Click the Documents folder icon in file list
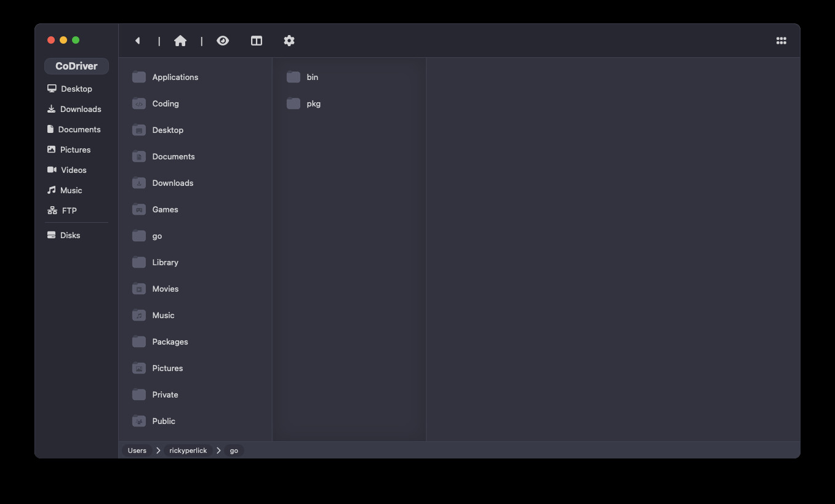 (139, 156)
